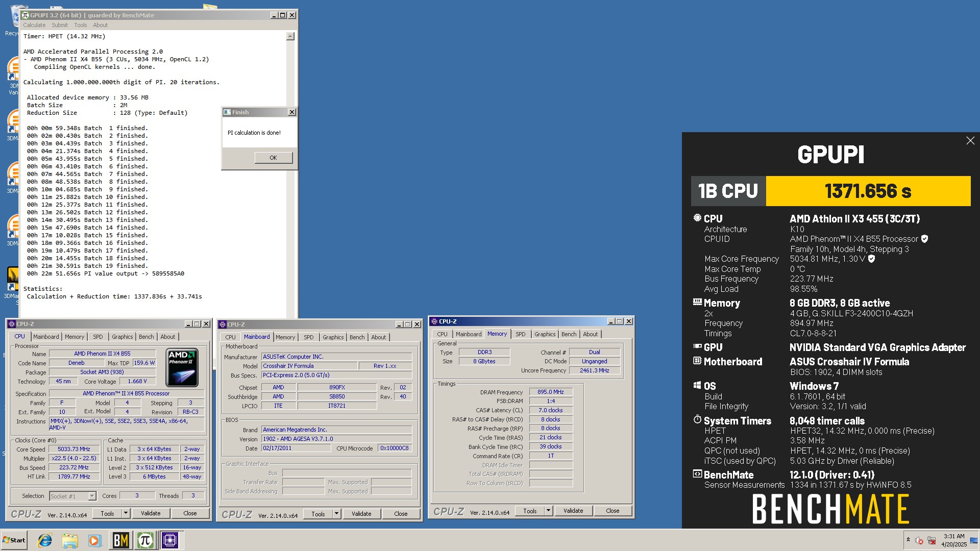Viewport: 980px width, 551px height.
Task: Click Close in first CPU-Z window
Action: coord(190,513)
